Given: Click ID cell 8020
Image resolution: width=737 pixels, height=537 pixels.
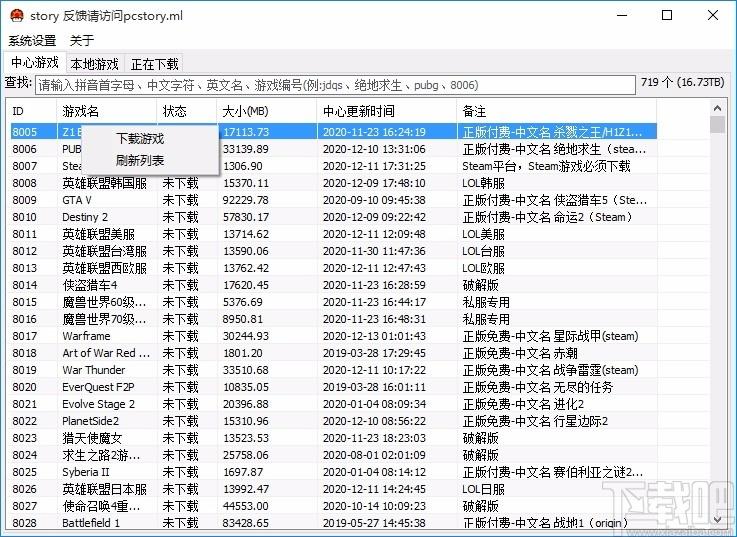Looking at the screenshot, I should pos(24,387).
